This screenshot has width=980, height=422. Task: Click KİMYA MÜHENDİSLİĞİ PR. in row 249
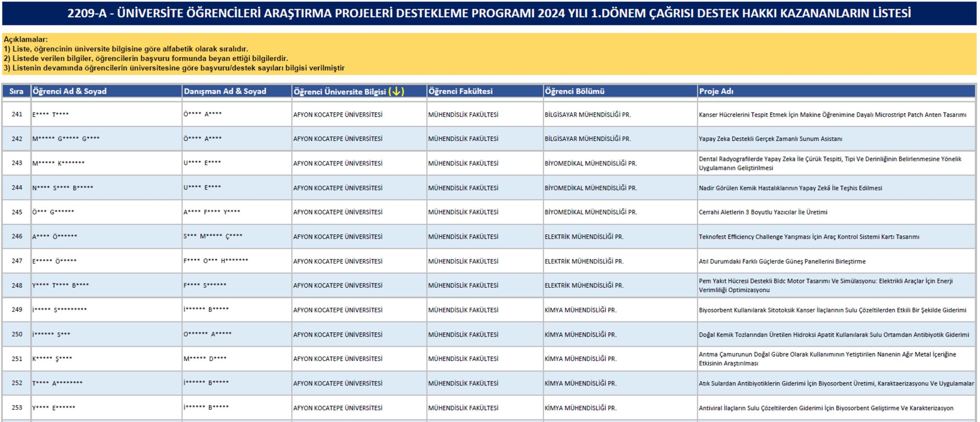tap(581, 310)
